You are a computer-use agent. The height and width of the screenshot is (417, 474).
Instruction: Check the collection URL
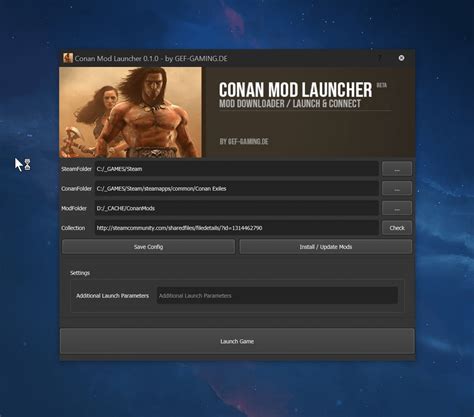pos(397,228)
